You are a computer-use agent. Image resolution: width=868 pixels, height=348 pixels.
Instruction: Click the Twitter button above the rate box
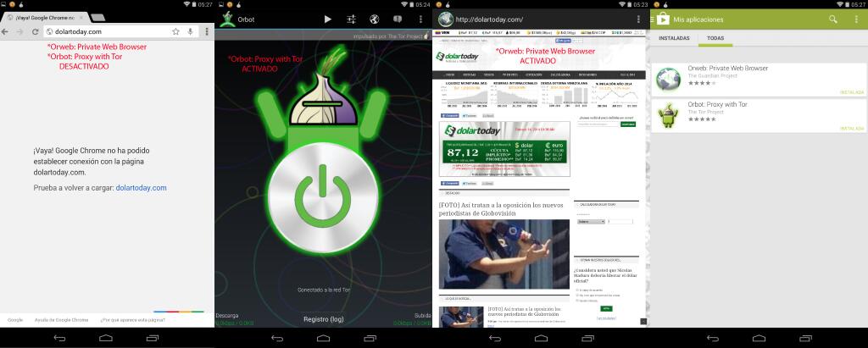[x=470, y=116]
